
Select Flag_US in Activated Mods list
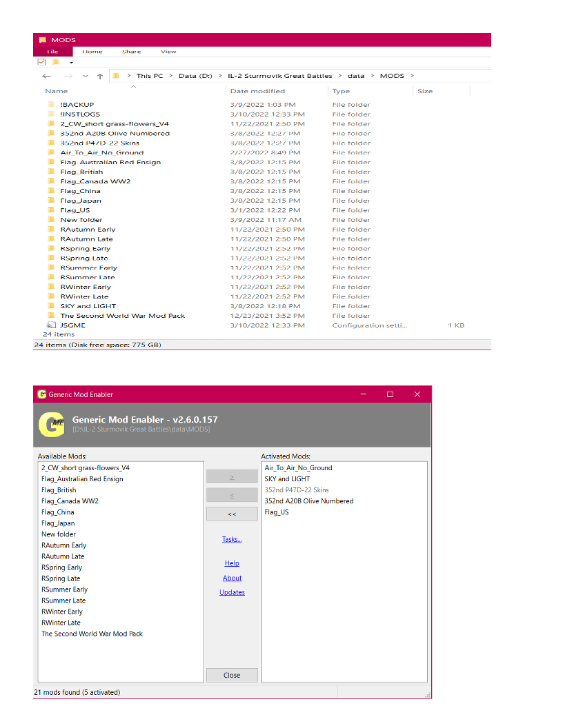pyautogui.click(x=277, y=512)
